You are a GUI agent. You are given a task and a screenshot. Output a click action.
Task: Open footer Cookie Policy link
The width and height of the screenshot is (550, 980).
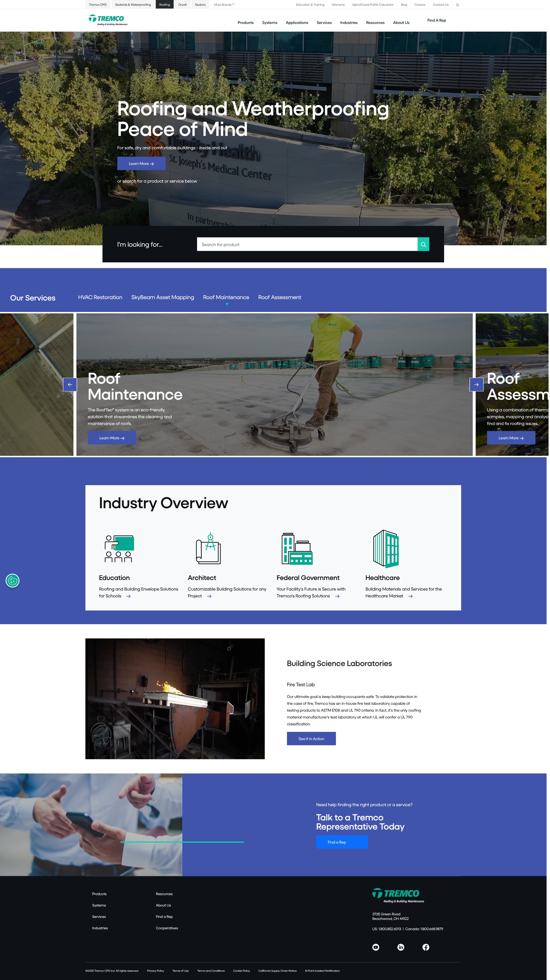[241, 971]
